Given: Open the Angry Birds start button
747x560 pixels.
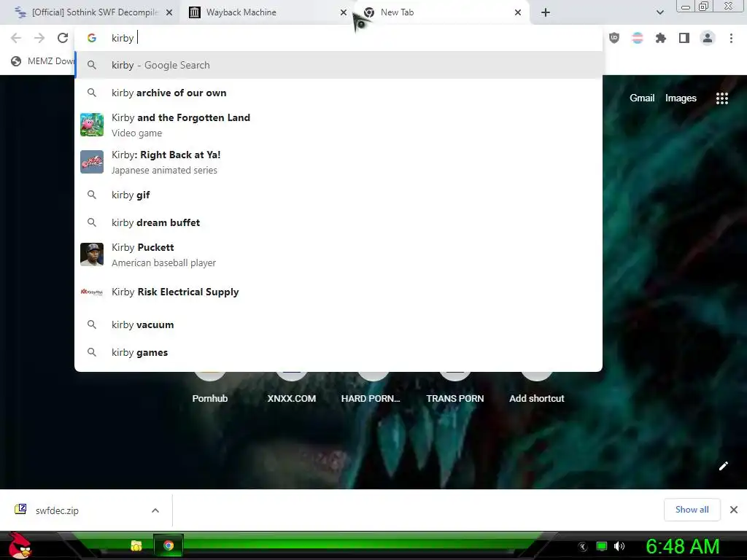Looking at the screenshot, I should [20, 545].
